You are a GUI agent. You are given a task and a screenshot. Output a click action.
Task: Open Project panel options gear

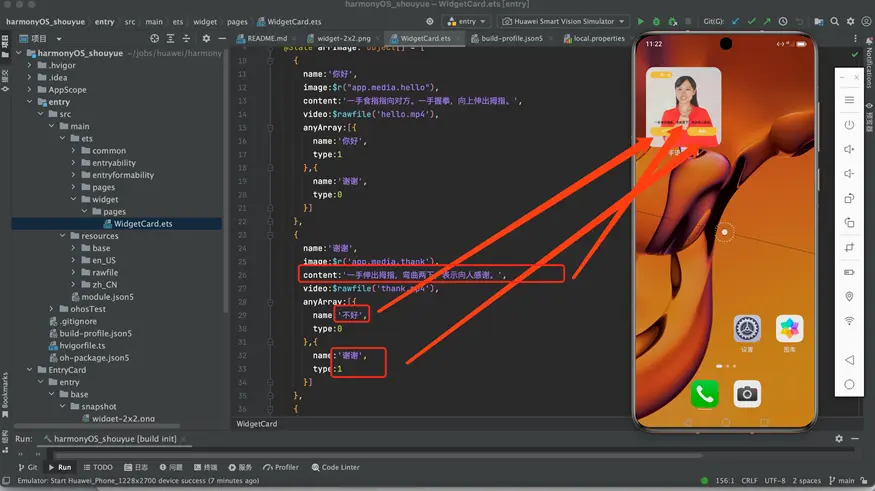pyautogui.click(x=206, y=38)
